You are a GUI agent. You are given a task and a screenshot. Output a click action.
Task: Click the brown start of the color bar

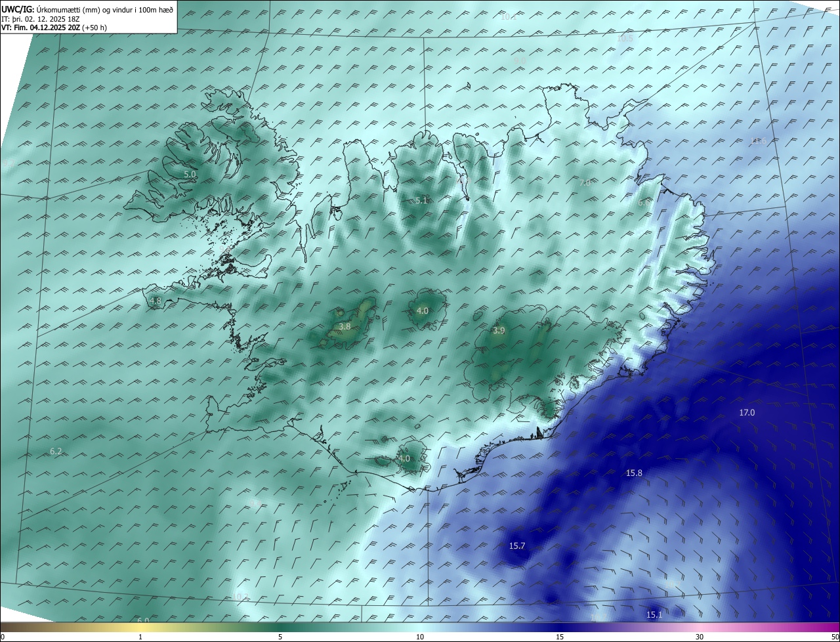pos(7,627)
